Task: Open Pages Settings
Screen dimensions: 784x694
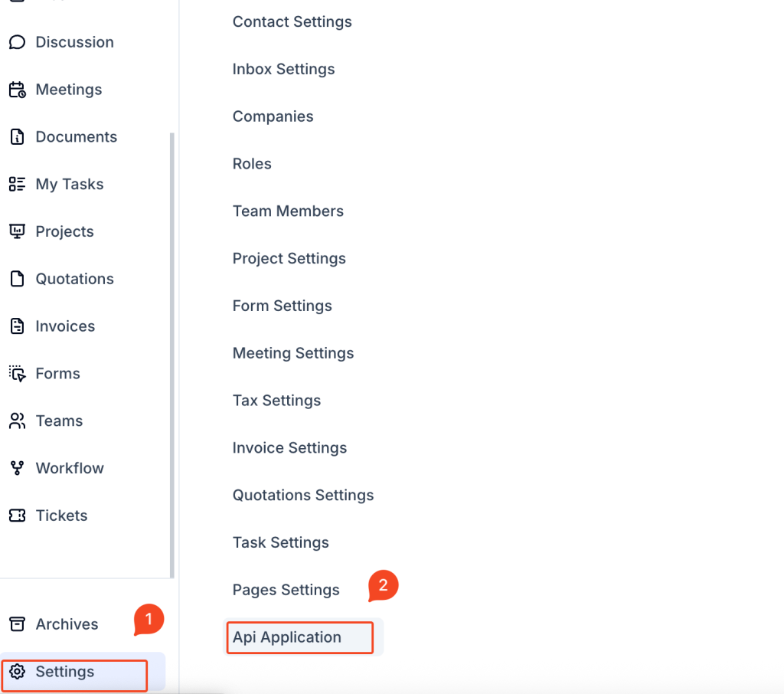Action: pos(286,590)
